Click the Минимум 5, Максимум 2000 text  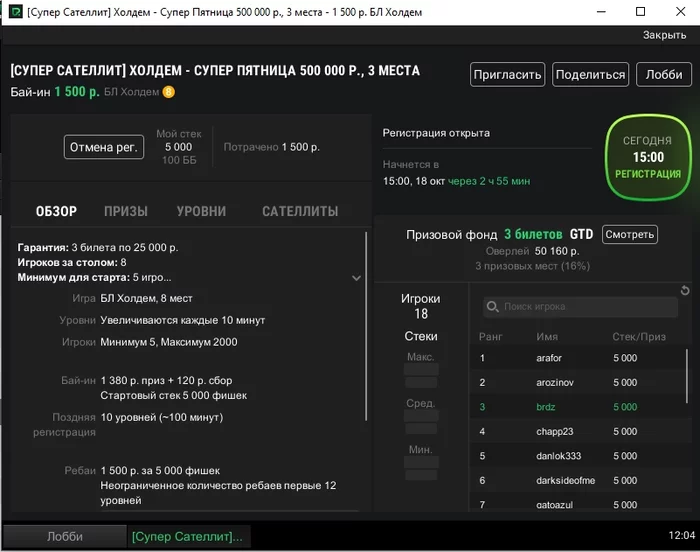(169, 342)
